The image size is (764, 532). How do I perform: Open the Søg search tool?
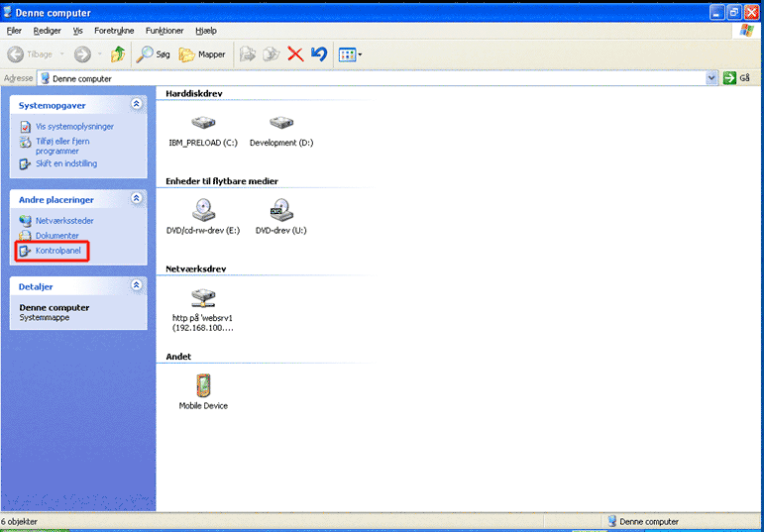(x=153, y=54)
